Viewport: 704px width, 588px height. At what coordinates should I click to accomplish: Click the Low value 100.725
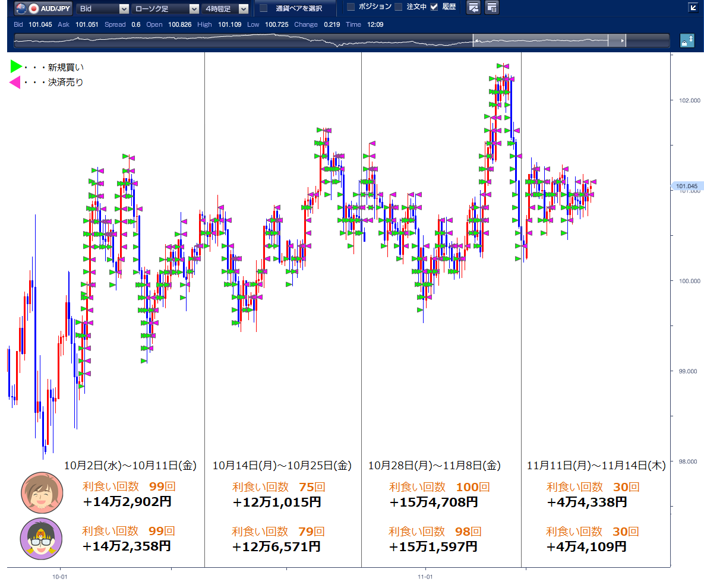[277, 25]
